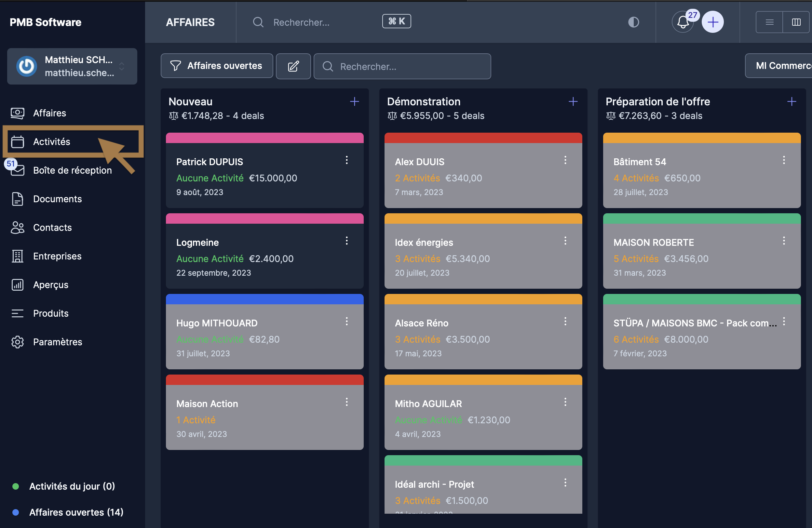812x528 pixels.
Task: Click the edit filter pencil icon
Action: click(293, 66)
